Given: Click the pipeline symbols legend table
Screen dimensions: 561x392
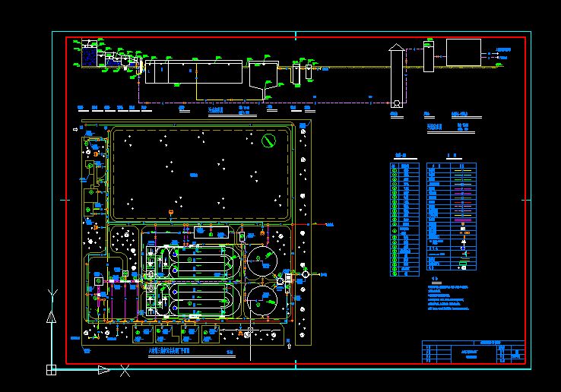Looking at the screenshot, I should tap(452, 217).
